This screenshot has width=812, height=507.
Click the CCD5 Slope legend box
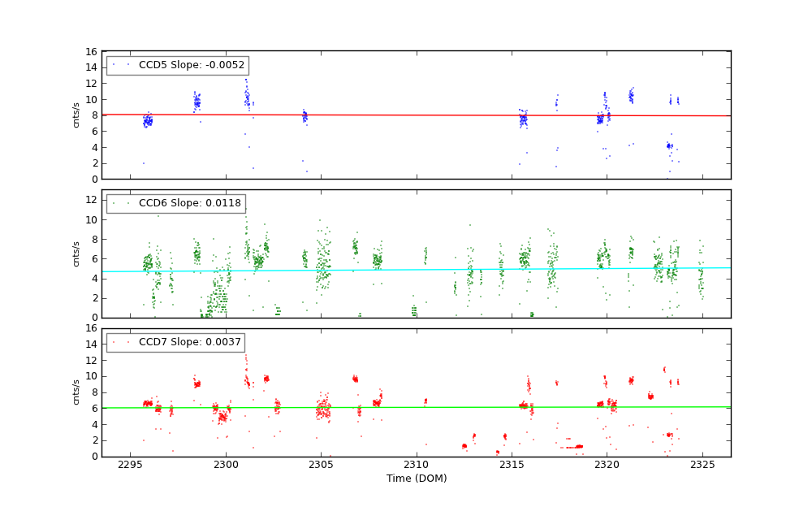tap(177, 65)
